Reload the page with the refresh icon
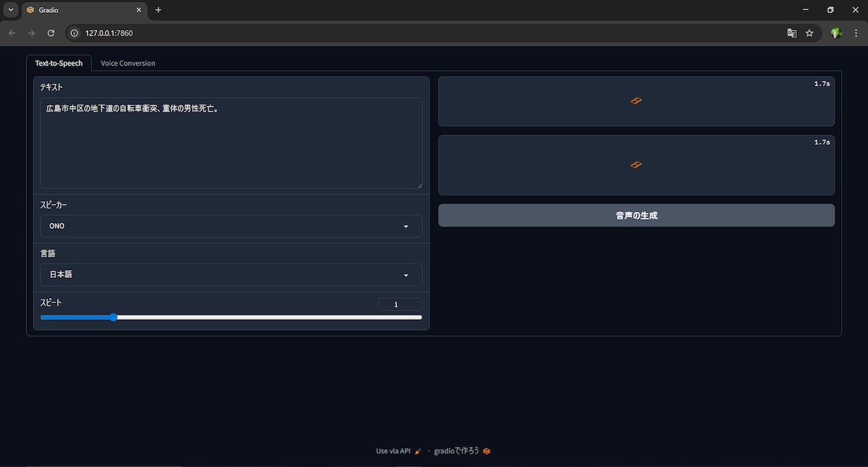Image resolution: width=868 pixels, height=467 pixels. [x=51, y=33]
